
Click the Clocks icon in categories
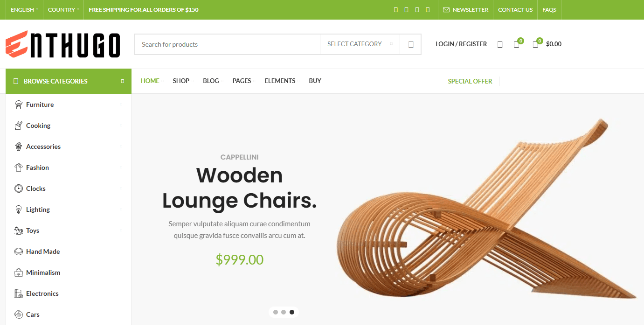click(19, 188)
